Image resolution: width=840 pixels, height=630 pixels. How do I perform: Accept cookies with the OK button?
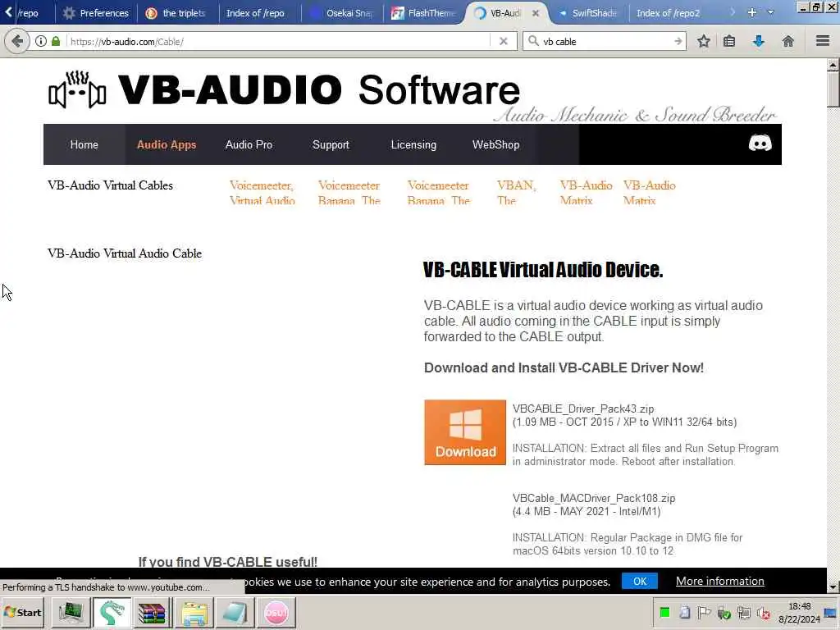point(640,582)
